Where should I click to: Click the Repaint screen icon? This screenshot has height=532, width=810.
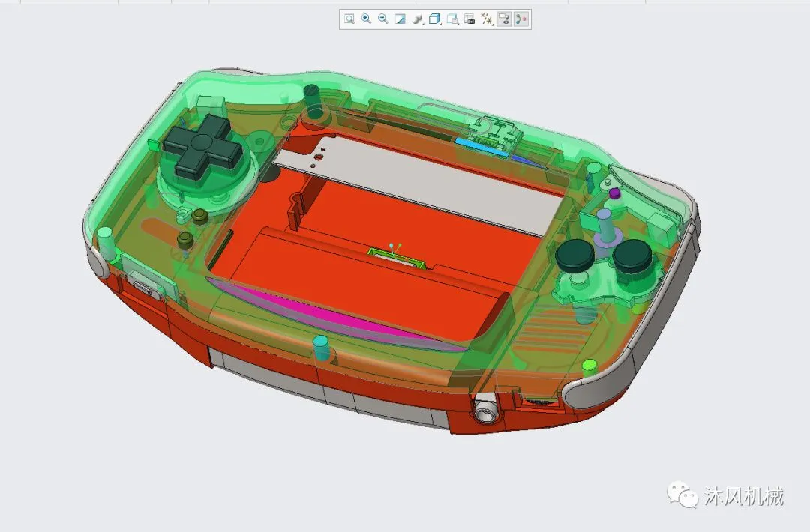(x=400, y=19)
